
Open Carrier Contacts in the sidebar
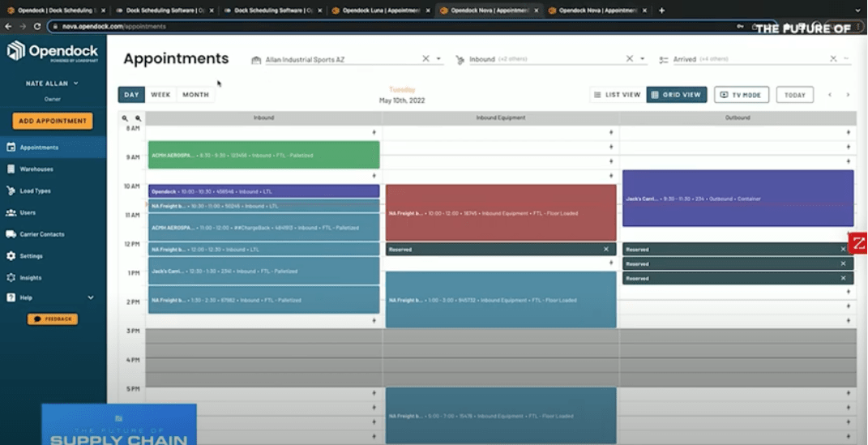(53, 234)
